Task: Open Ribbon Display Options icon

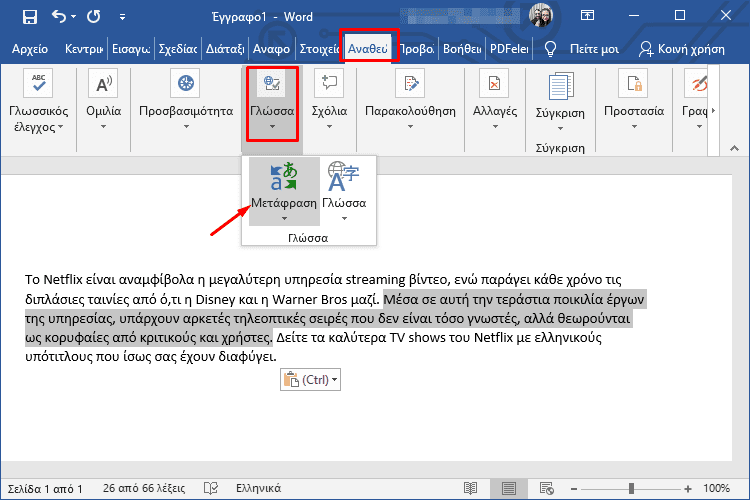Action: 587,16
